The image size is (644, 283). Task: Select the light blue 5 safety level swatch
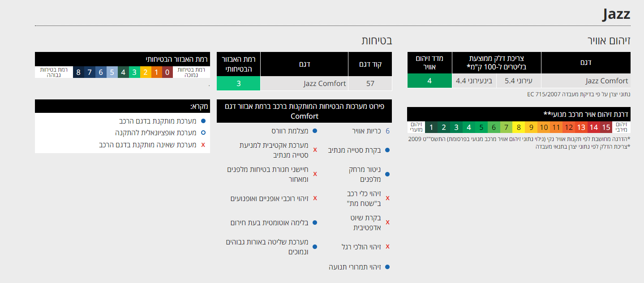tap(112, 72)
